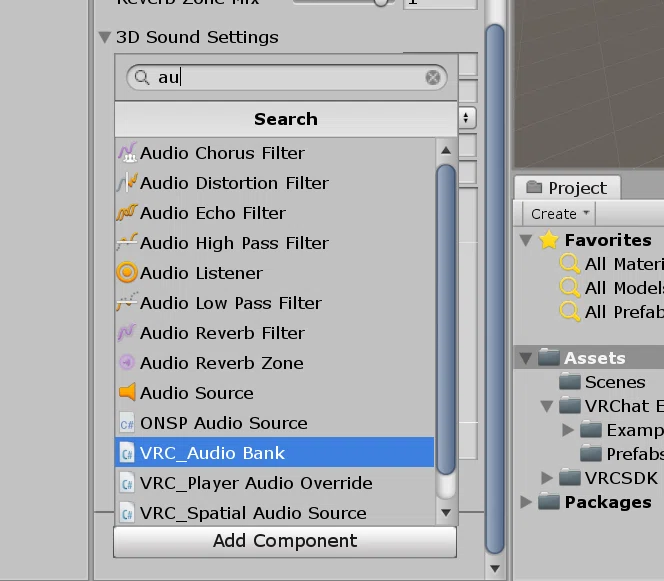This screenshot has width=664, height=581.
Task: Click the Packages folder icon
Action: click(549, 502)
